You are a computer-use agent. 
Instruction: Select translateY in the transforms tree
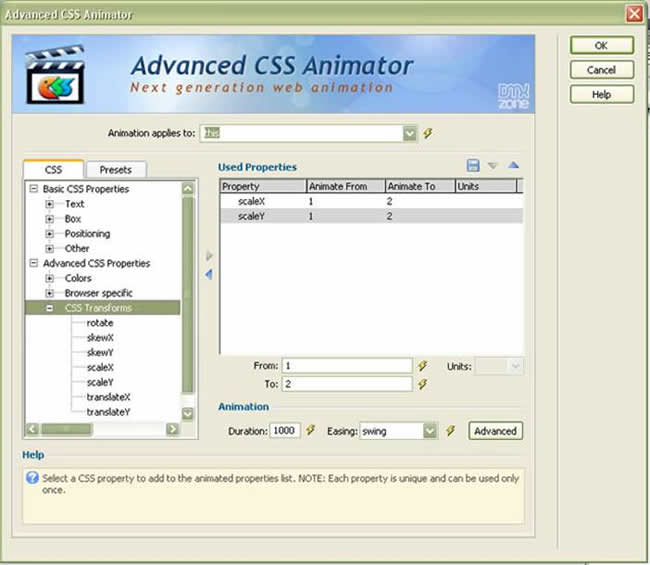click(108, 412)
